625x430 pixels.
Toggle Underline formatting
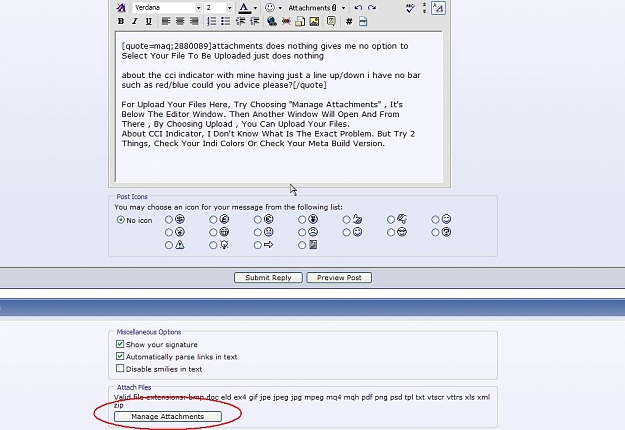click(x=148, y=22)
